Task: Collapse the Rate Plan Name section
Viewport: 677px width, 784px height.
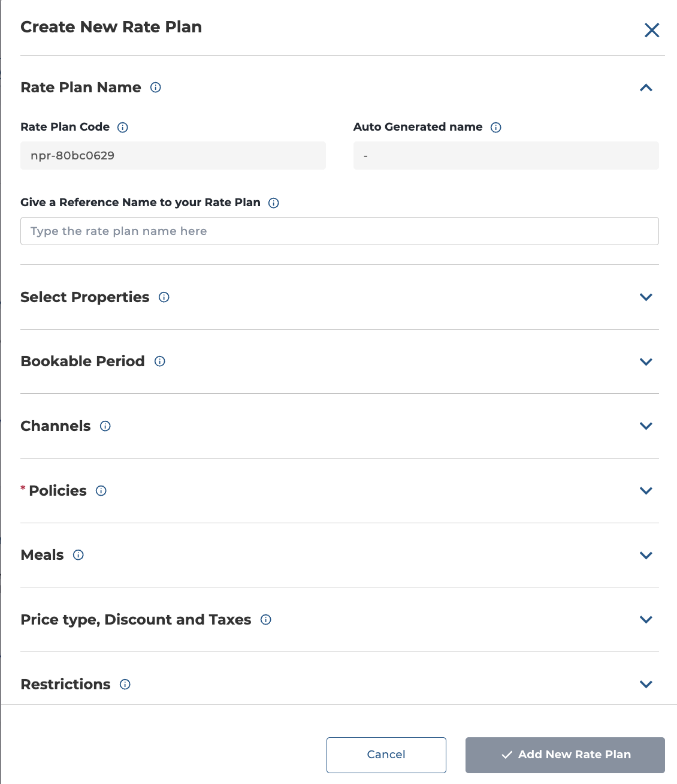Action: pos(646,88)
